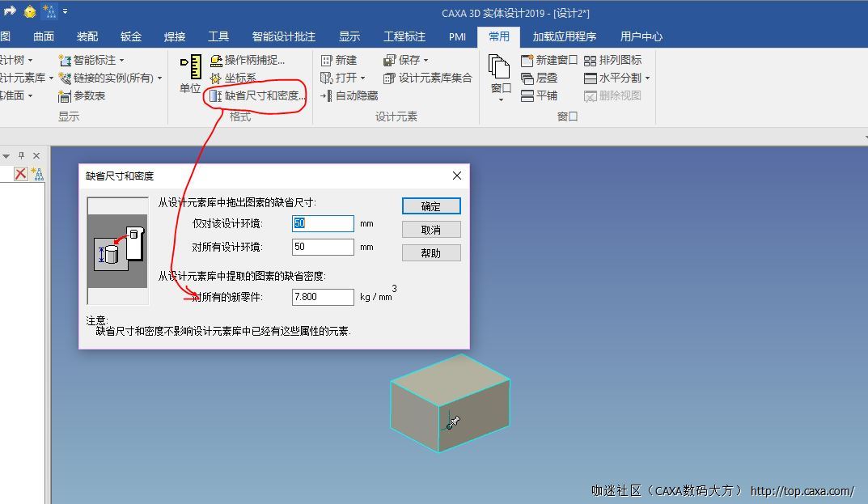Click the 层叠 windows icon
This screenshot has height=504, width=868.
(x=527, y=78)
